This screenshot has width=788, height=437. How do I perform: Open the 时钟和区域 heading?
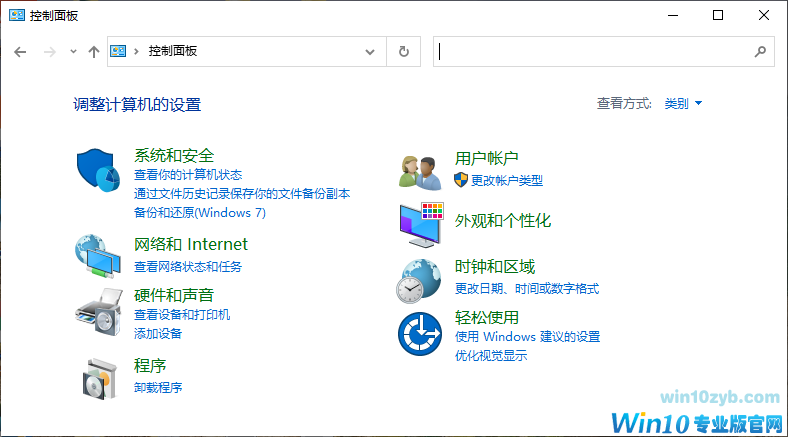tap(495, 267)
